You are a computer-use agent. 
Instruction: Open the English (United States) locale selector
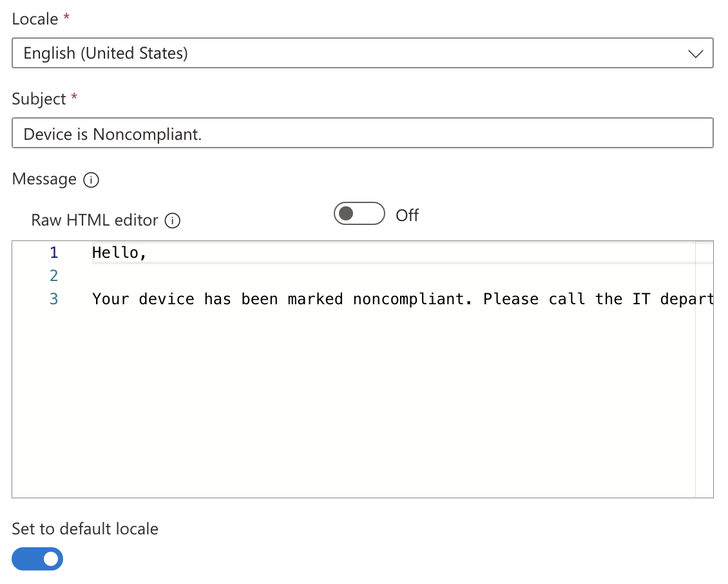(x=361, y=54)
